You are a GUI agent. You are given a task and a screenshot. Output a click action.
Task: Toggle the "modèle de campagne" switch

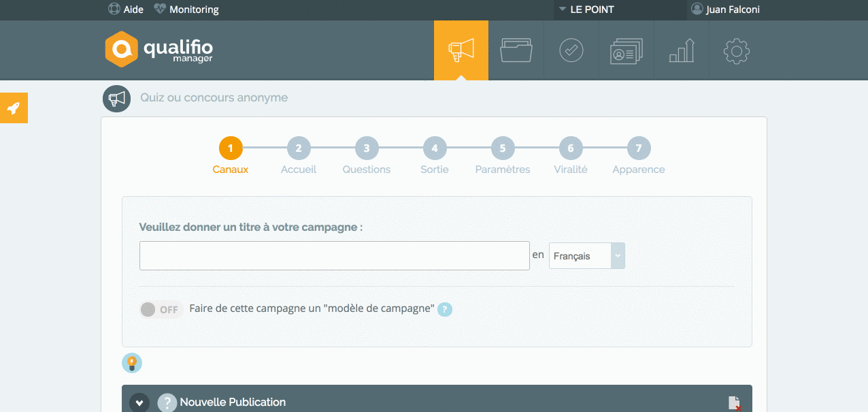pyautogui.click(x=161, y=309)
